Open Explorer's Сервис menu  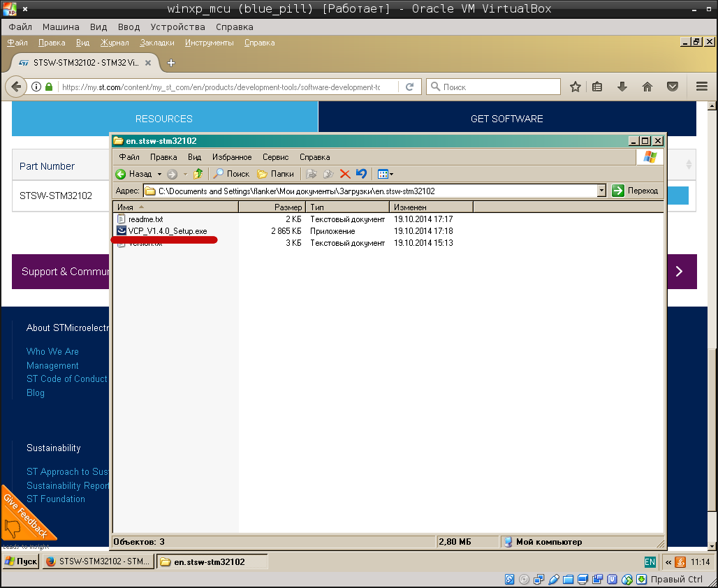tap(276, 157)
